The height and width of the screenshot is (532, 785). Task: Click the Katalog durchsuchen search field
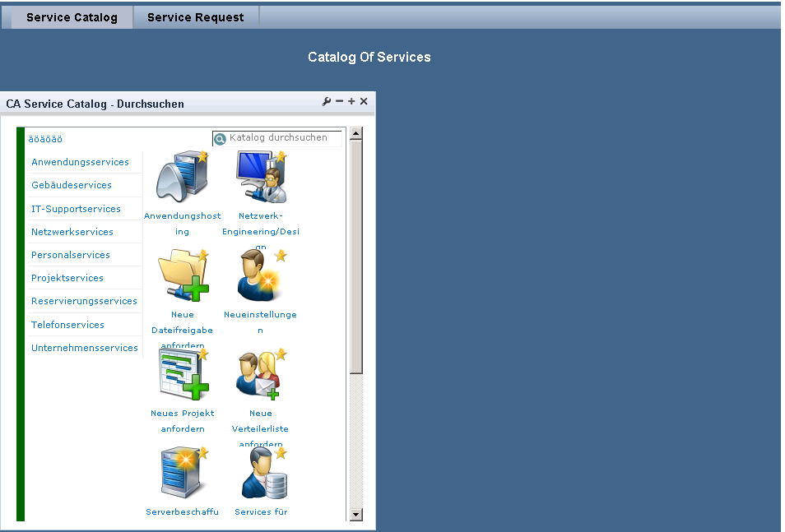[283, 138]
